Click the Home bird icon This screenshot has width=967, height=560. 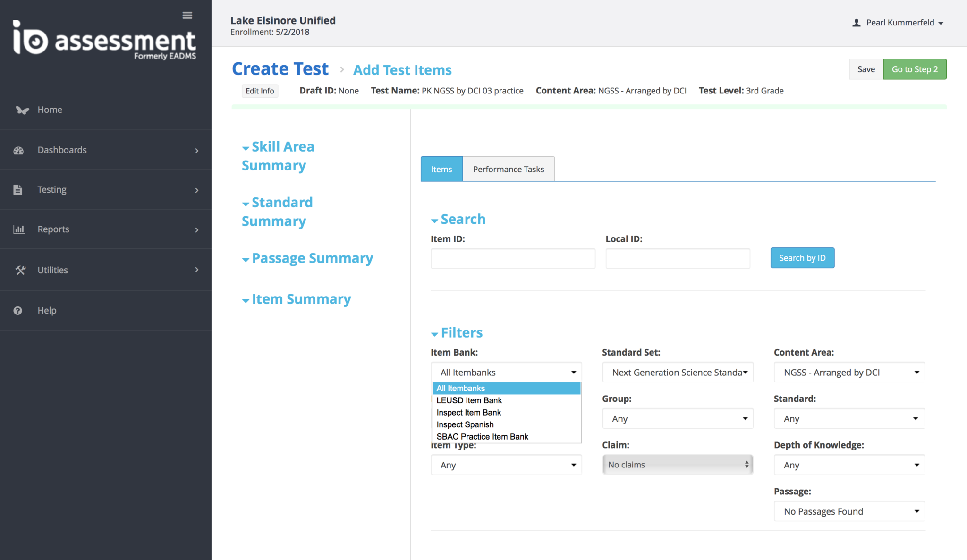pos(22,110)
